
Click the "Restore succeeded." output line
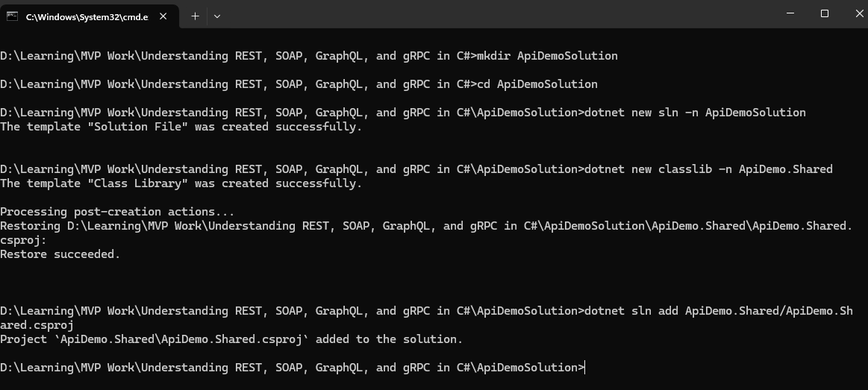pos(60,254)
